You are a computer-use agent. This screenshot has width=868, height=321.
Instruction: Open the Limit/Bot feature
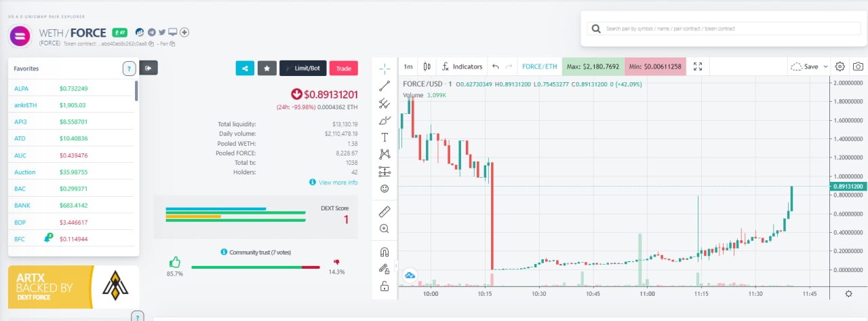(x=302, y=68)
